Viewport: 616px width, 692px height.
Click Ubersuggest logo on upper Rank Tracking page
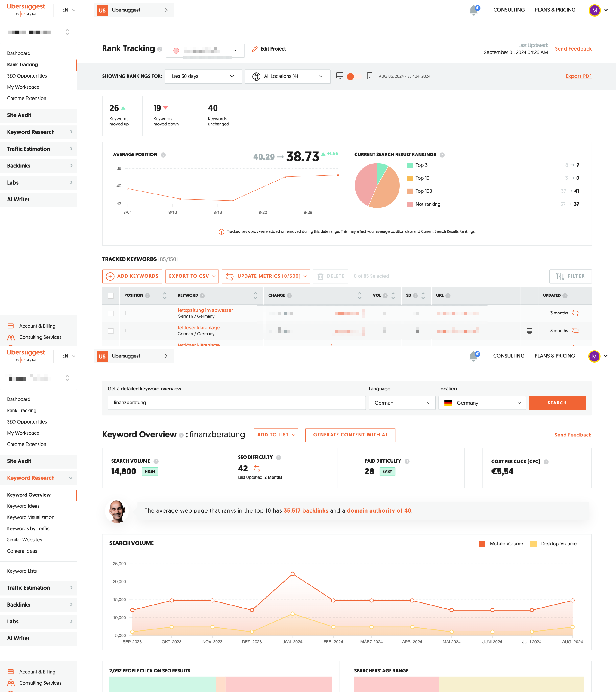tap(26, 10)
